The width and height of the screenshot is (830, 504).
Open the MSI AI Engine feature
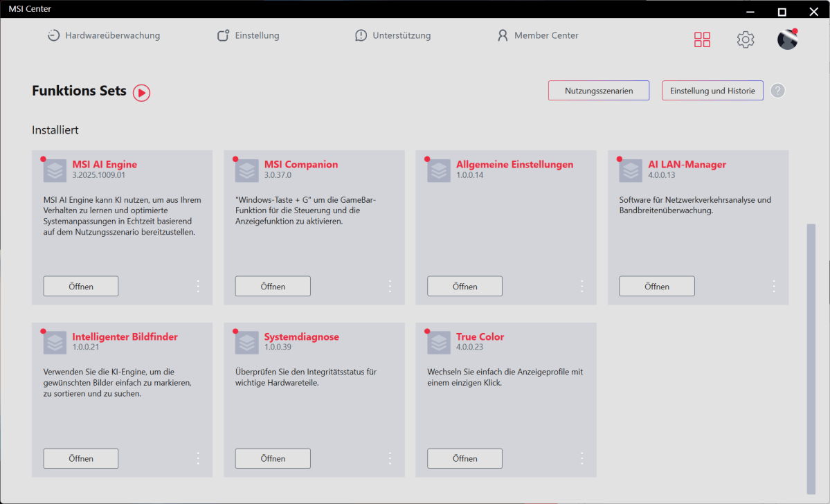(x=81, y=287)
